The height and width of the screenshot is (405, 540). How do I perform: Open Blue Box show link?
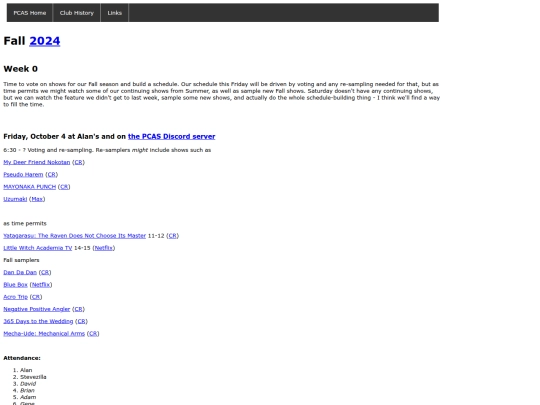coord(15,285)
